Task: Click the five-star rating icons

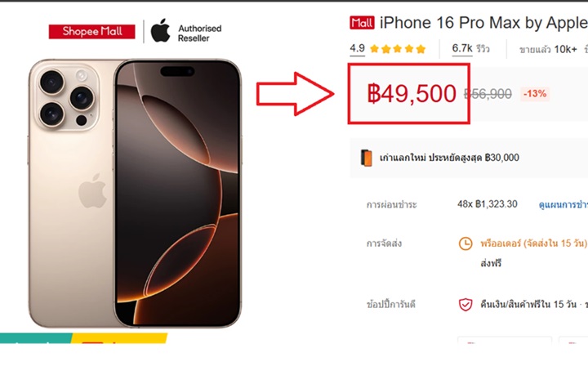Action: (398, 49)
